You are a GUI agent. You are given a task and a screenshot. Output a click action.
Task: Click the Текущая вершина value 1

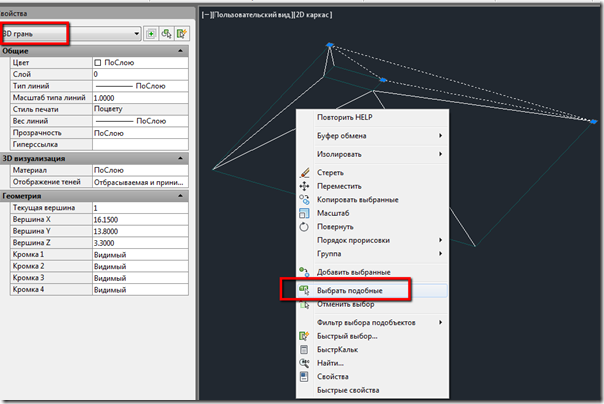coord(140,208)
